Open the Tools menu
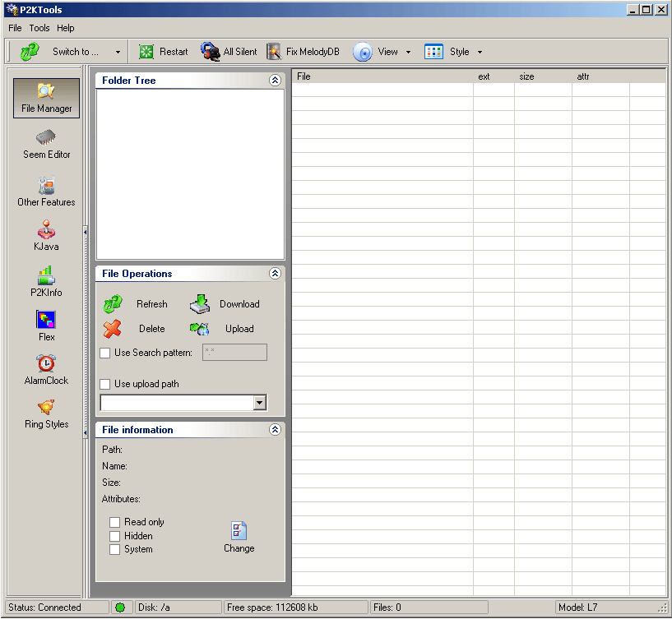Screen dimensions: 672x619 pyautogui.click(x=39, y=27)
